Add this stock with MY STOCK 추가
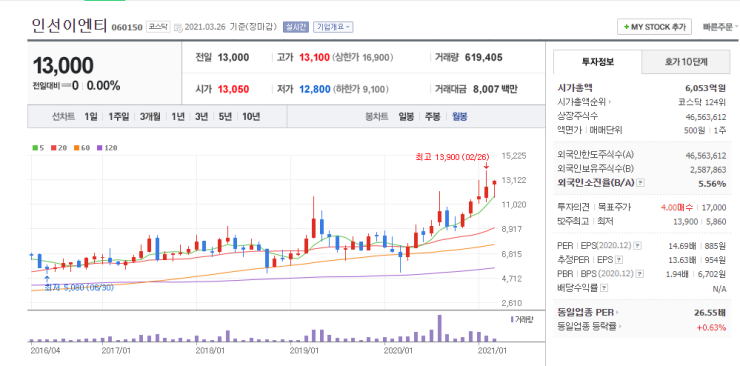 (x=654, y=27)
